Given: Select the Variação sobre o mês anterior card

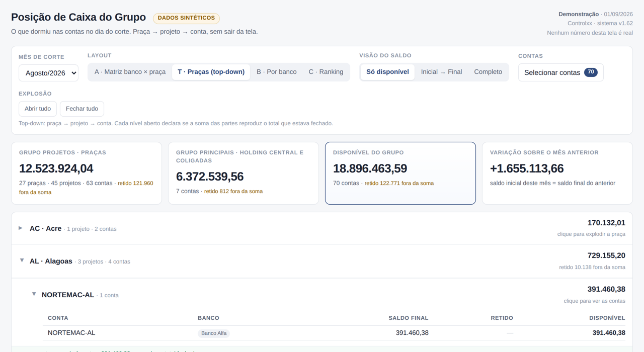Looking at the screenshot, I should click(x=557, y=173).
